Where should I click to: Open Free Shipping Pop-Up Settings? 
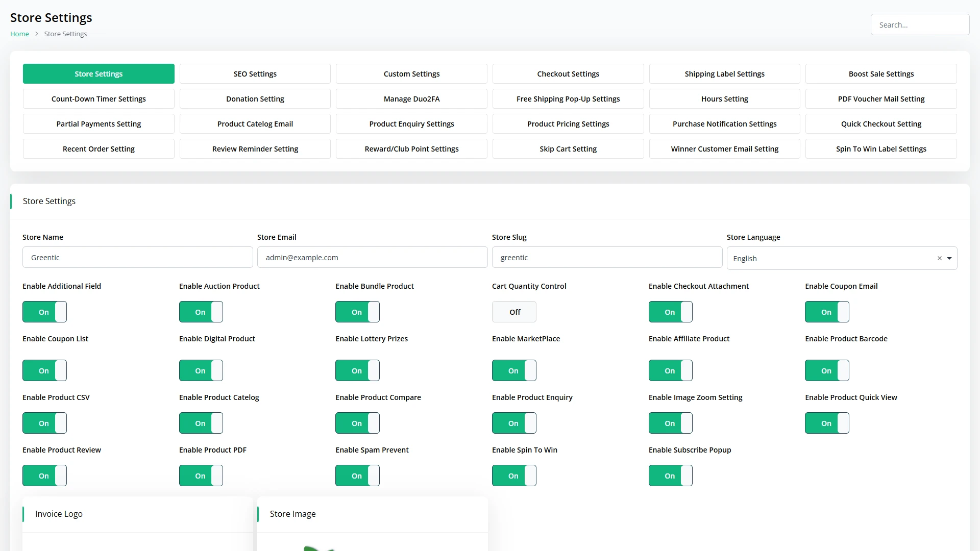click(x=568, y=99)
